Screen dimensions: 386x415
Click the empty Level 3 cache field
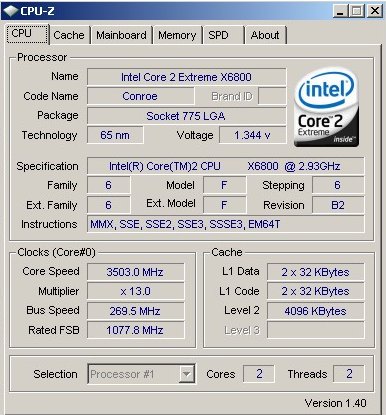315,330
